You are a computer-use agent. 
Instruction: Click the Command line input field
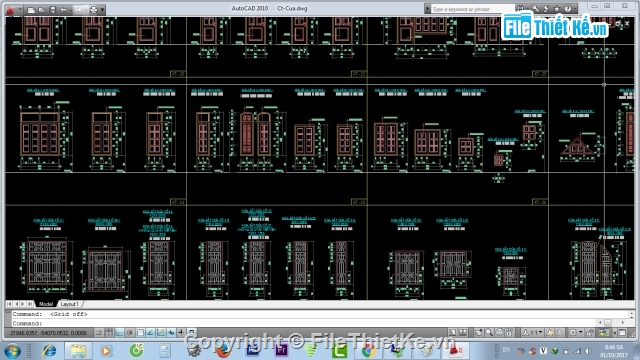tap(318, 323)
